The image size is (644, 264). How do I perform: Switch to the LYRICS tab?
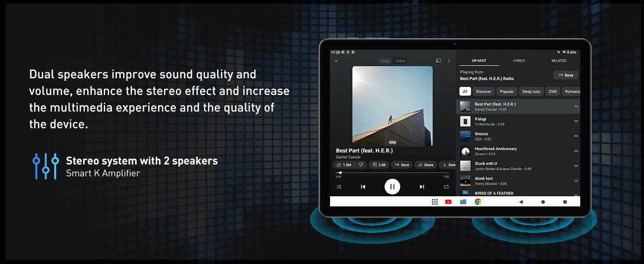pos(519,61)
